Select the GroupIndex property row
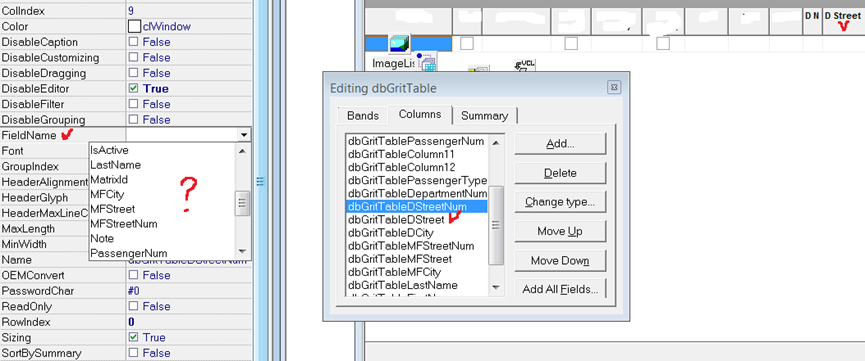 (x=44, y=166)
